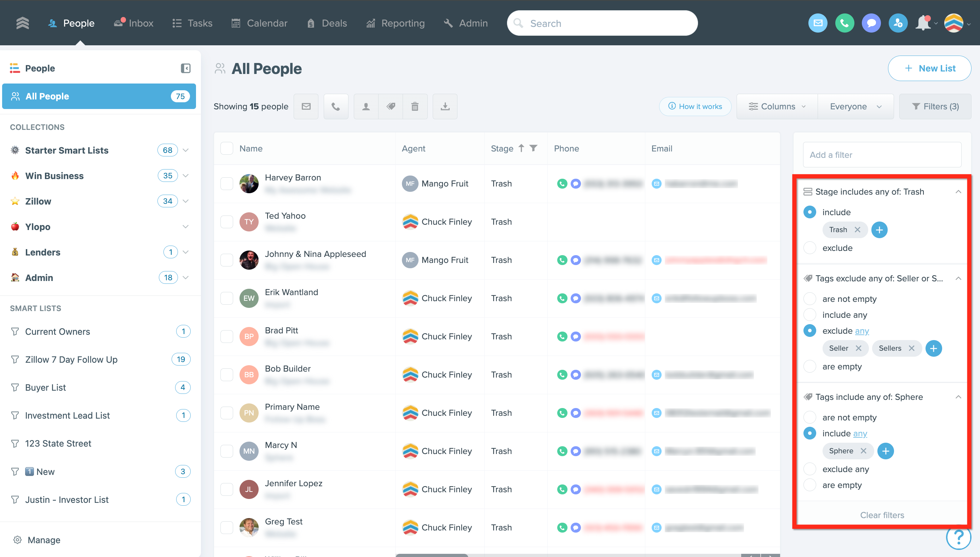
Task: Email Bob Builder via email icon
Action: click(x=657, y=375)
